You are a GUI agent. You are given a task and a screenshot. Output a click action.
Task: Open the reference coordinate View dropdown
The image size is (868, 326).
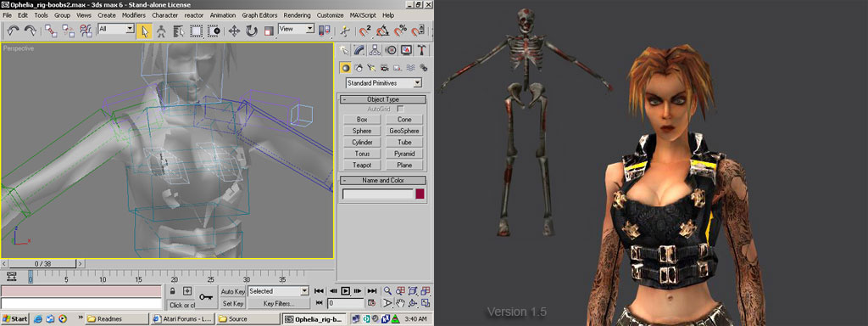point(296,28)
